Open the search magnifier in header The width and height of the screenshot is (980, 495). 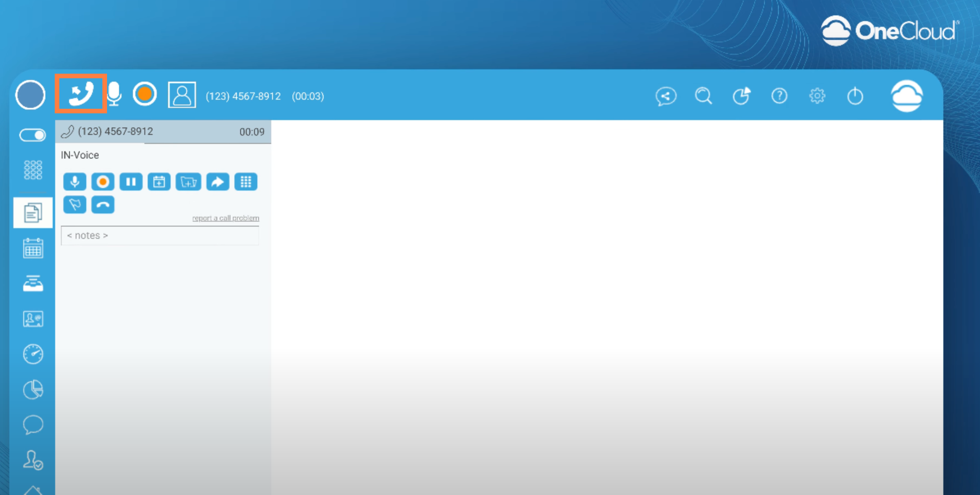(703, 96)
